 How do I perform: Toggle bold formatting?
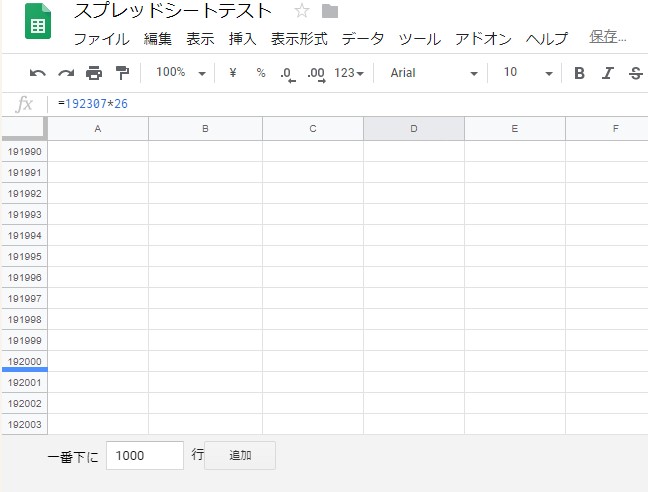point(579,73)
